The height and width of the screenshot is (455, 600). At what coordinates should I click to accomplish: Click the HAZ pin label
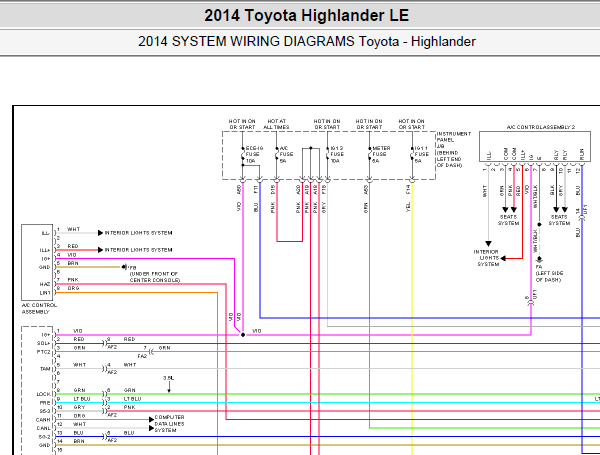click(45, 284)
